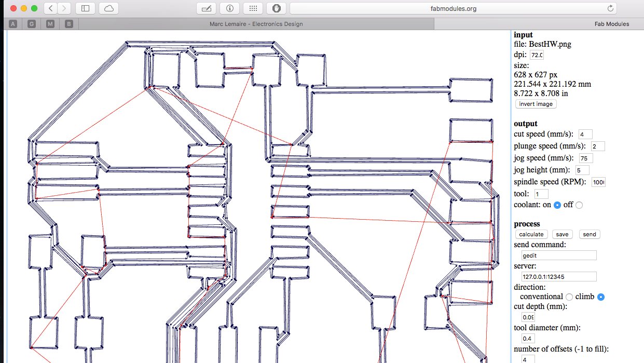The width and height of the screenshot is (644, 363).
Task: Click the fabmodules.org address bar
Action: (454, 8)
